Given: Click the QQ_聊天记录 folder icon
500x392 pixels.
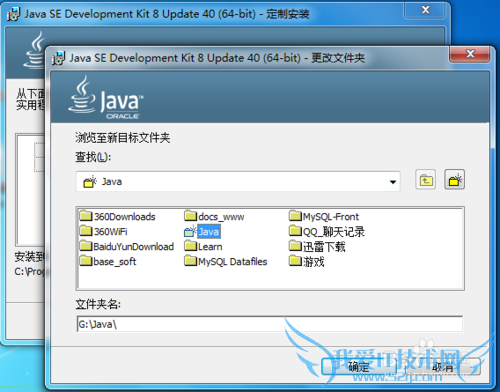Looking at the screenshot, I should pyautogui.click(x=295, y=231).
